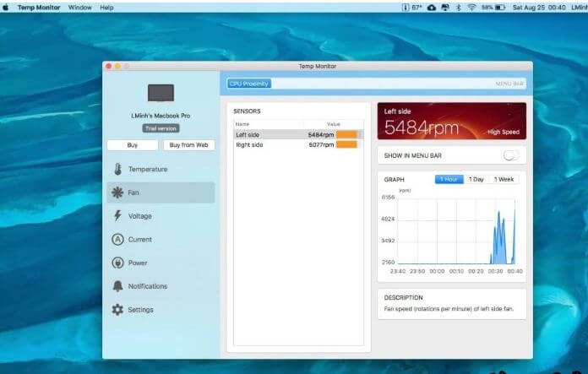Click the LMinh's Macbook Pro name
Screen dimensions: 588x374
tap(161, 116)
